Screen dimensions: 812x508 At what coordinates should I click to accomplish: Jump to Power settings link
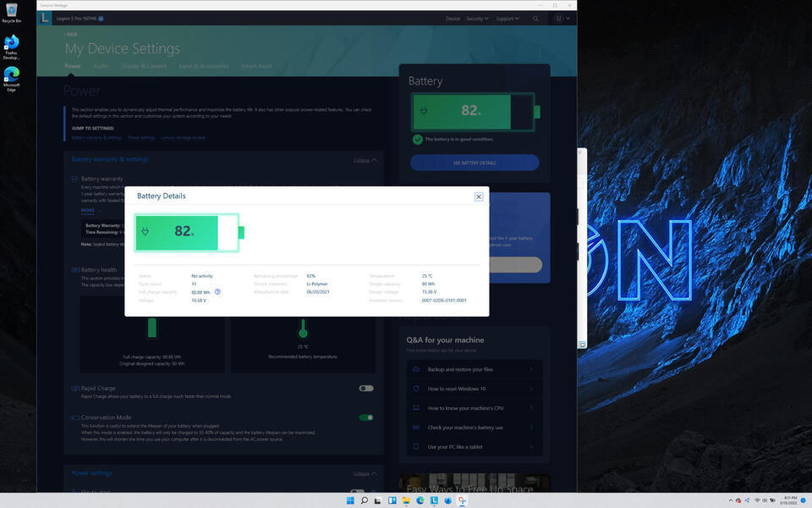point(141,137)
